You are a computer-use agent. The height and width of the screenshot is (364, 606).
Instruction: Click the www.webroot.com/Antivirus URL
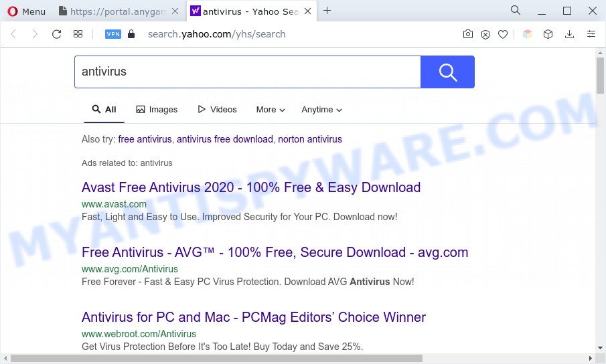[x=139, y=334]
